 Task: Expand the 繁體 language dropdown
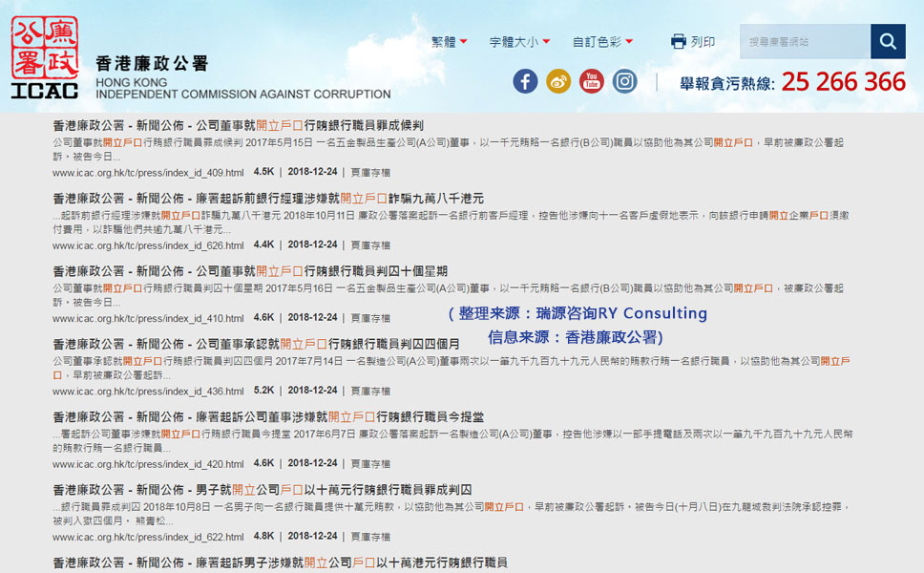(x=449, y=42)
